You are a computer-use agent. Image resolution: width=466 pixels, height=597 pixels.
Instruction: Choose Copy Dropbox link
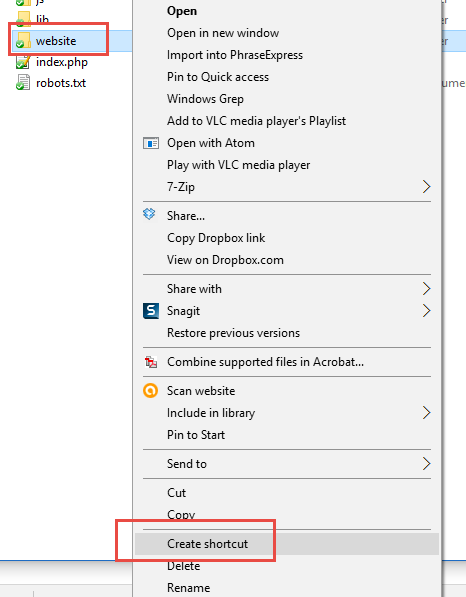click(216, 238)
